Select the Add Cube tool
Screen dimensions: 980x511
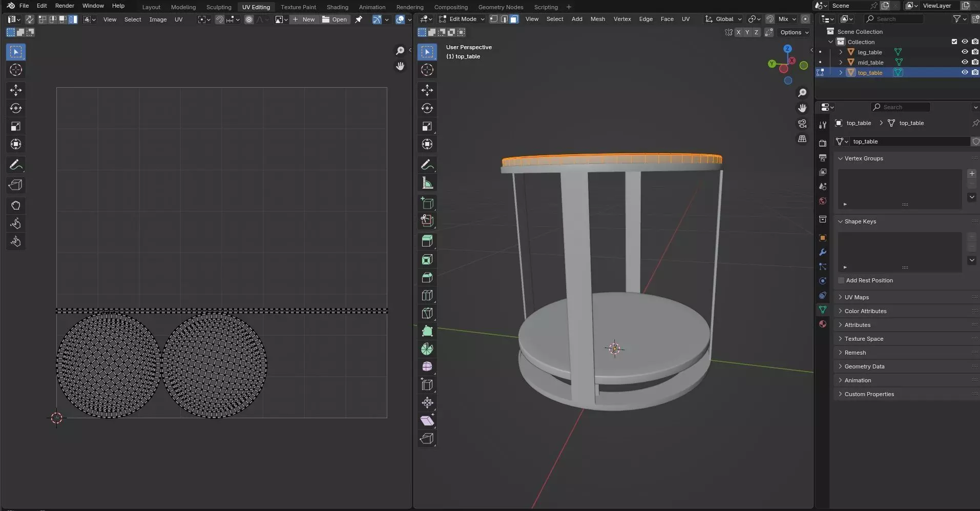[427, 203]
